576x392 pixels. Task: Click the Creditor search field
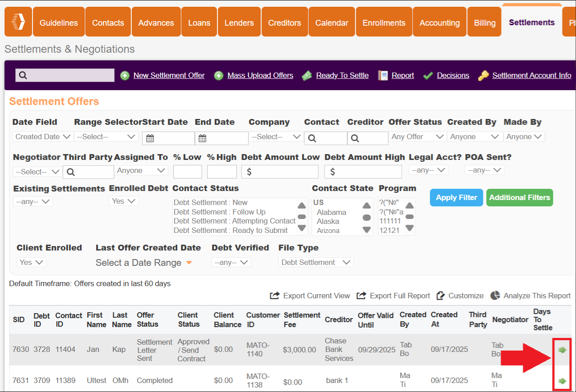coord(368,138)
